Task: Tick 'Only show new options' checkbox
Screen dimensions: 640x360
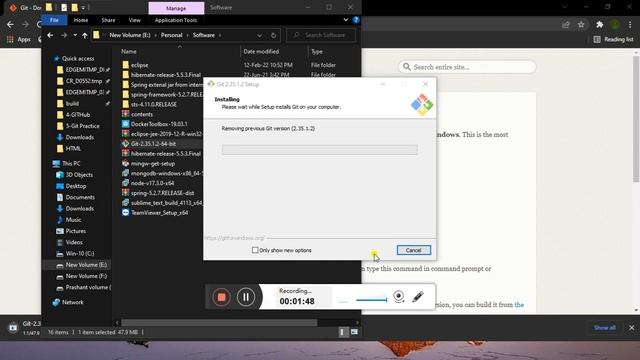Action: pos(255,250)
